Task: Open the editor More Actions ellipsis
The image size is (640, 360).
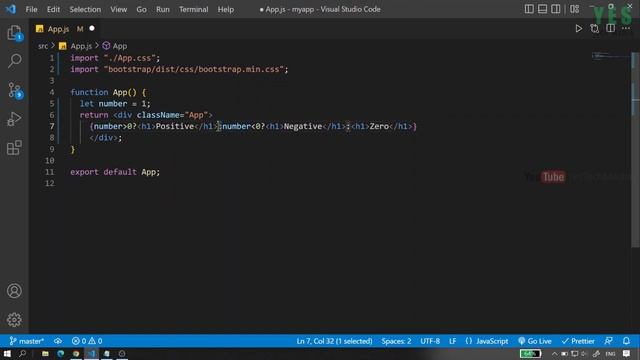Action: (626, 28)
